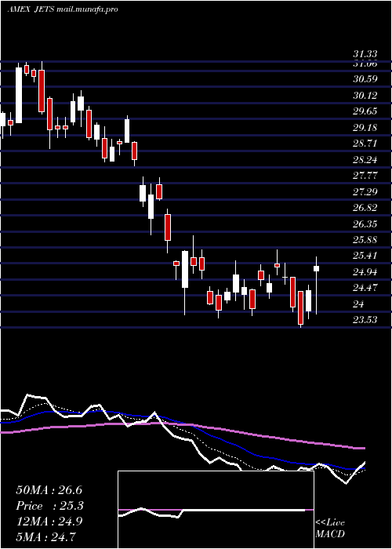392x549 pixels.
Task: Click the '50MA : 26.6' readout
Action: (x=49, y=490)
